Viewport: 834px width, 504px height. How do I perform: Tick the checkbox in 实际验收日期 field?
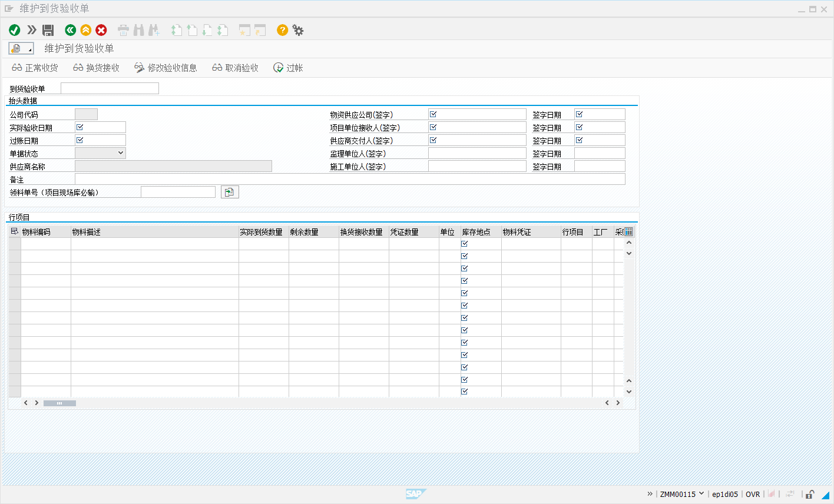pos(80,127)
